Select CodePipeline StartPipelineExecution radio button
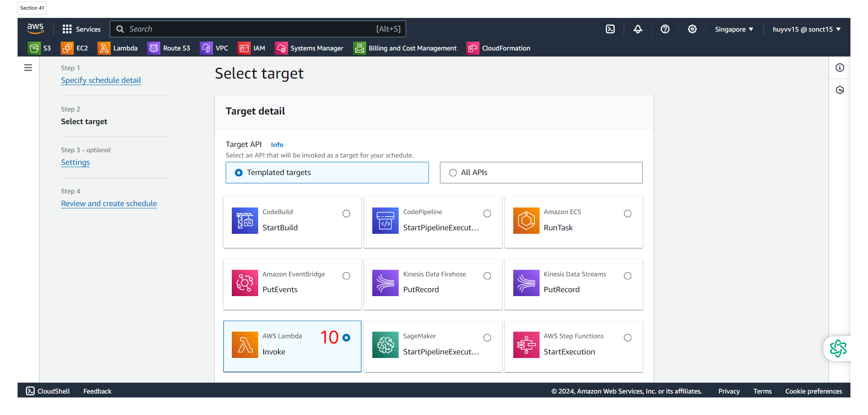This screenshot has width=868, height=415. pyautogui.click(x=487, y=214)
